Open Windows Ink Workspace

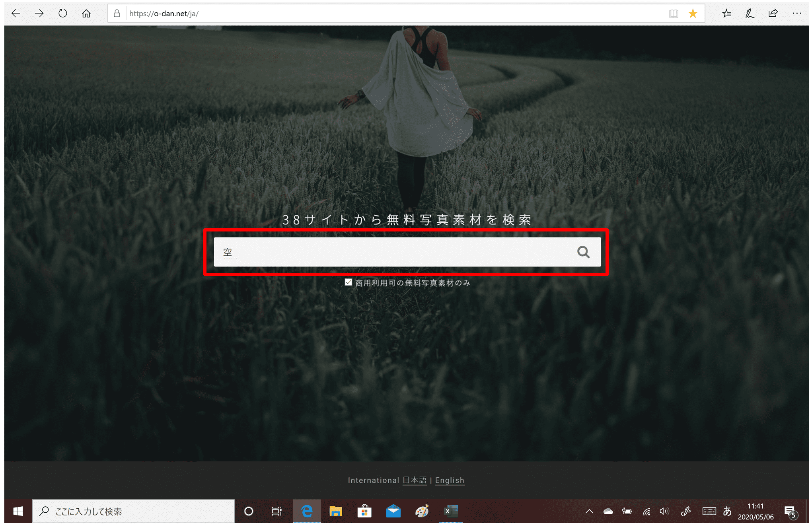[685, 511]
